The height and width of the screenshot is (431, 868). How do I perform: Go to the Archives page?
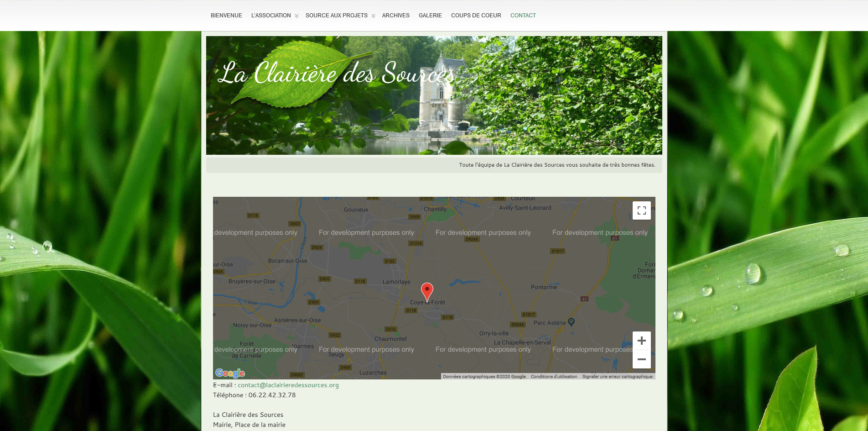(395, 16)
